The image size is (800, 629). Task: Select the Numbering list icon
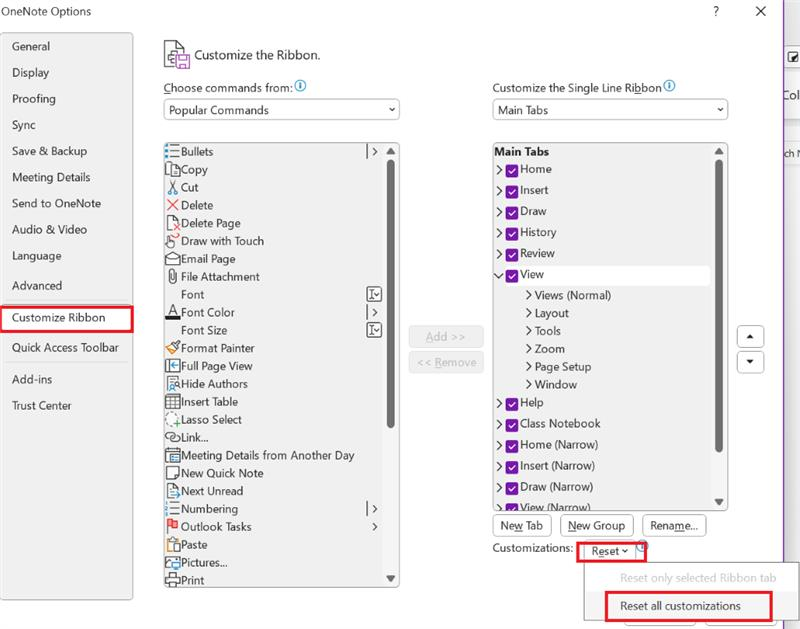pyautogui.click(x=172, y=509)
